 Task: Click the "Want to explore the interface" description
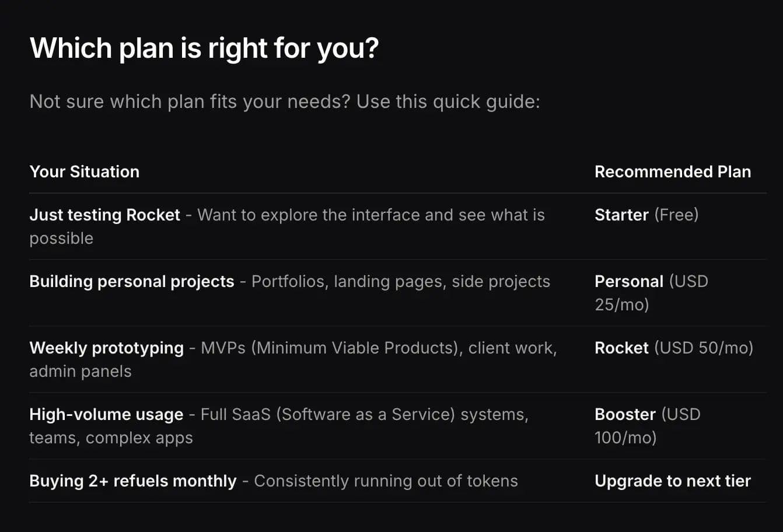point(370,215)
